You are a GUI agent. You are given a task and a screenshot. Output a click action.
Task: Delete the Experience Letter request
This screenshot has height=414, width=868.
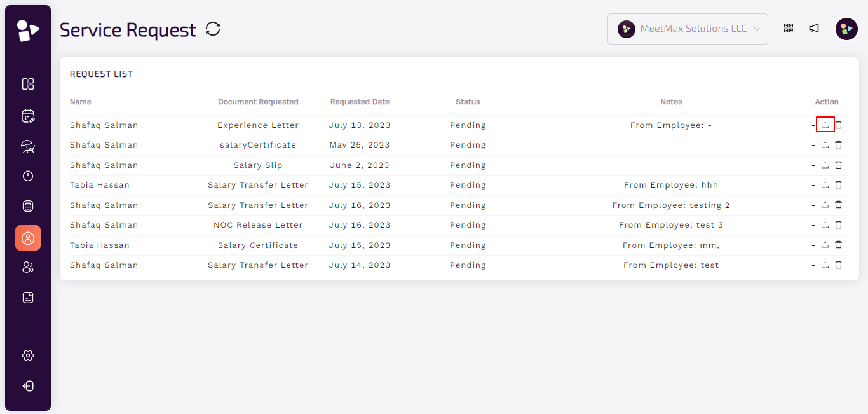[x=838, y=125]
